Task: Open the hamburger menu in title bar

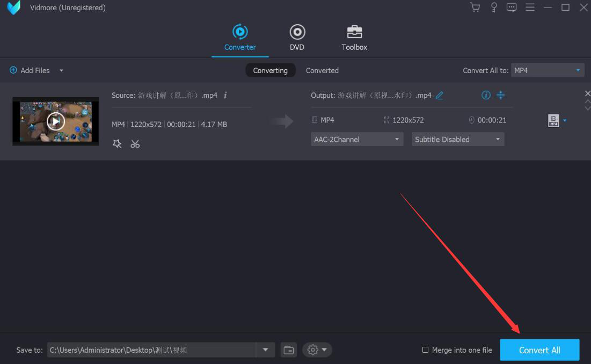Action: [530, 7]
